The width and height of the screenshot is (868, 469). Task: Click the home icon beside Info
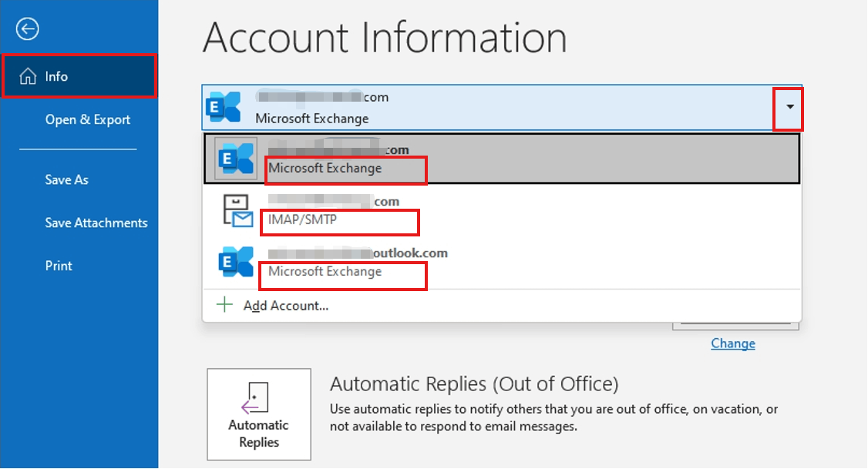pos(28,76)
